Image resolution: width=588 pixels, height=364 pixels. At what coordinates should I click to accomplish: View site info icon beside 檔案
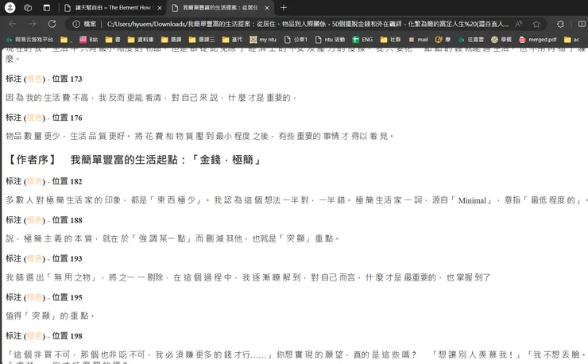click(76, 24)
